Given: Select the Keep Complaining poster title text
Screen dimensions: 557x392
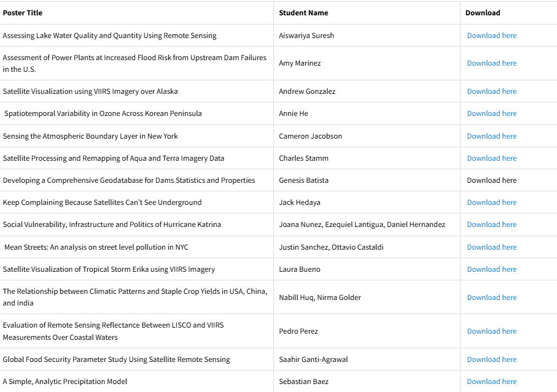Looking at the screenshot, I should (x=102, y=202).
